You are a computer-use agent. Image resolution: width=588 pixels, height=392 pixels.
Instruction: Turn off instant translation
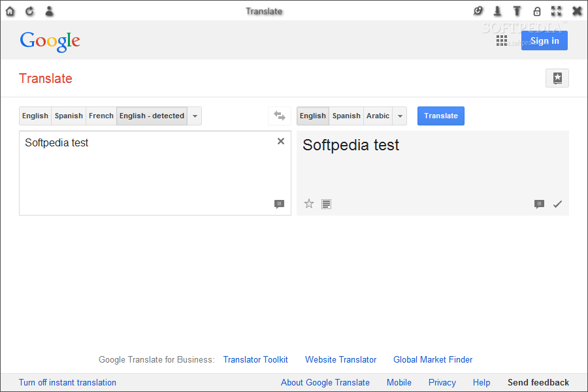point(67,382)
